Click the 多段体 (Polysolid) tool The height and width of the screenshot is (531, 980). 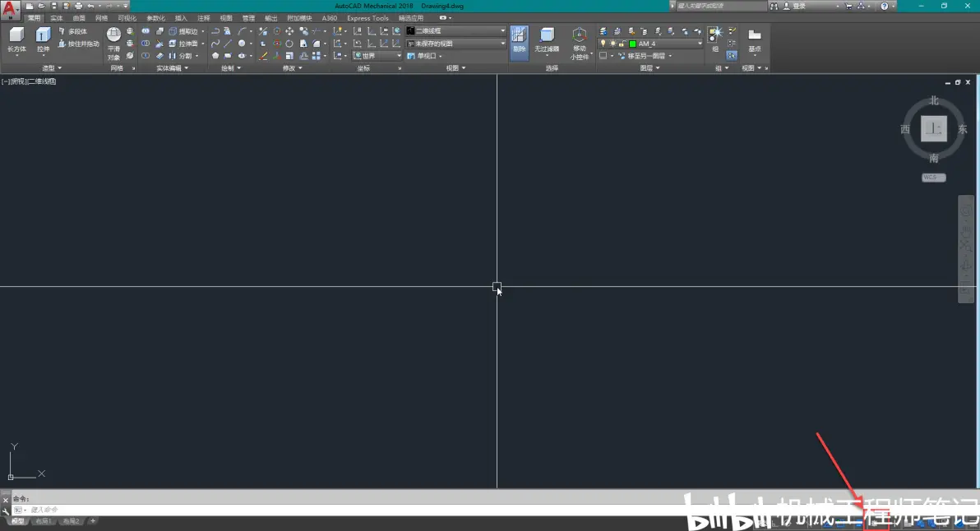tap(73, 31)
